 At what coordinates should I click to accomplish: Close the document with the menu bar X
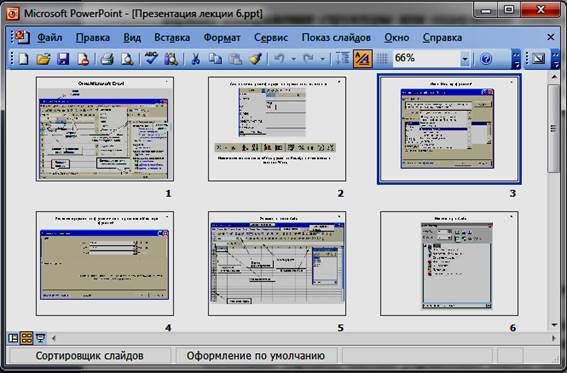pos(550,37)
